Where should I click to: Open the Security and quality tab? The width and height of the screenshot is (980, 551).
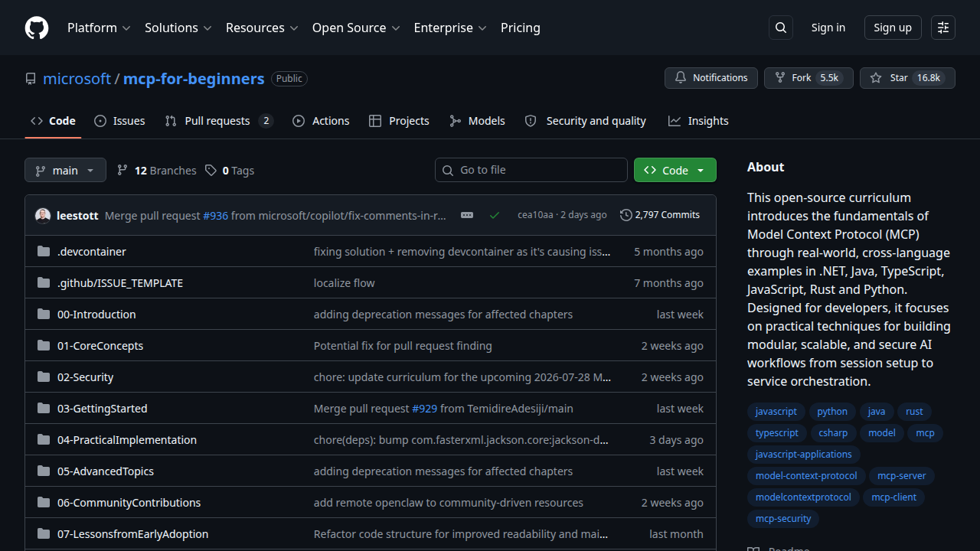pos(586,121)
